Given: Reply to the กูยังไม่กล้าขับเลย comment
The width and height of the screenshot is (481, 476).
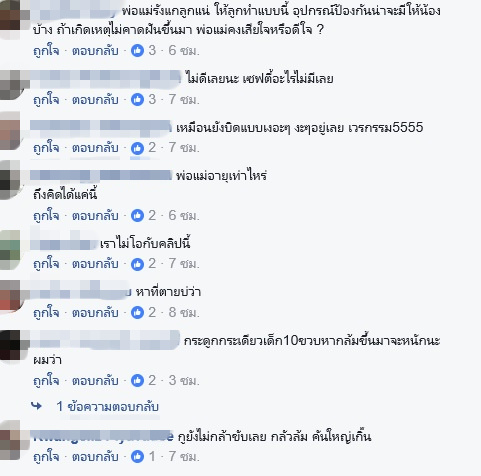Looking at the screenshot, I should [x=95, y=456].
